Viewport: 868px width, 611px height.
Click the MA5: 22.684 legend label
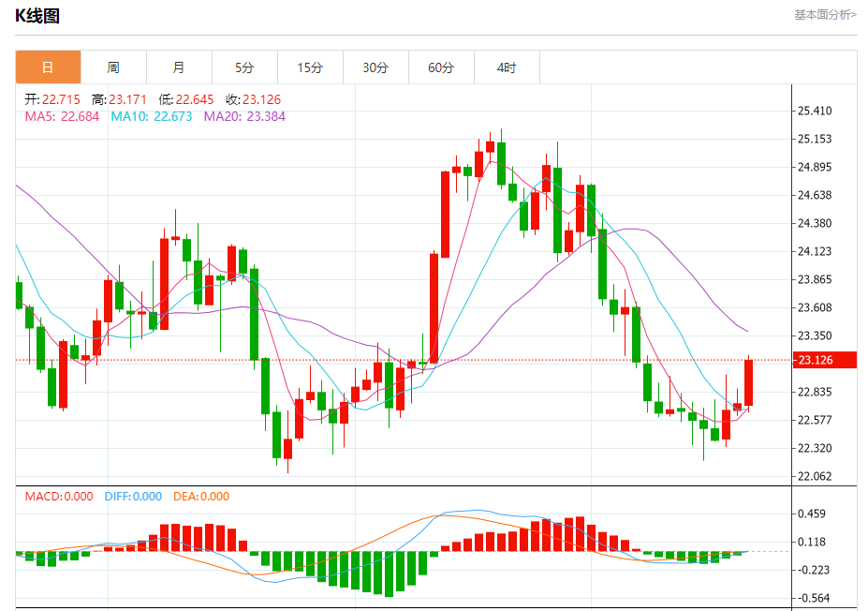tap(62, 116)
